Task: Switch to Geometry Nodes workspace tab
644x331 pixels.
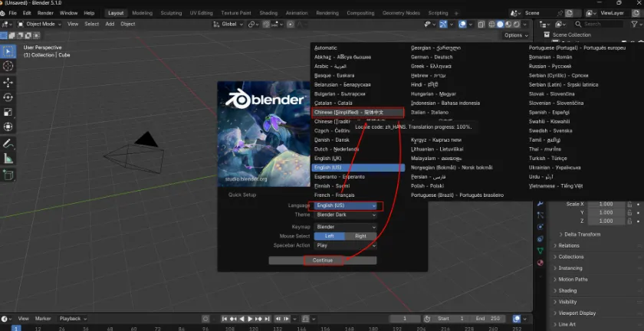Action: click(401, 13)
